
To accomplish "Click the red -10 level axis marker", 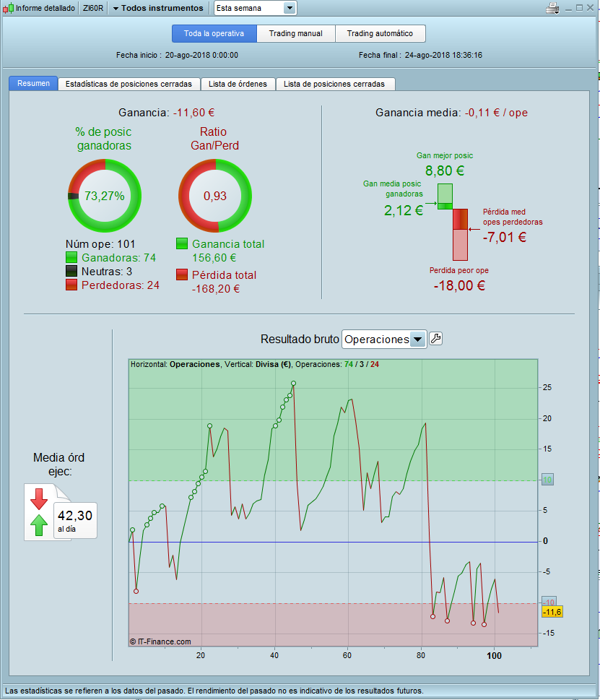I will (x=549, y=602).
